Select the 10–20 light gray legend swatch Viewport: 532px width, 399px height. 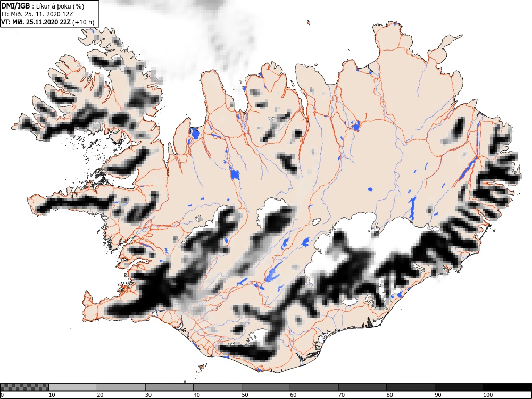[73, 387]
